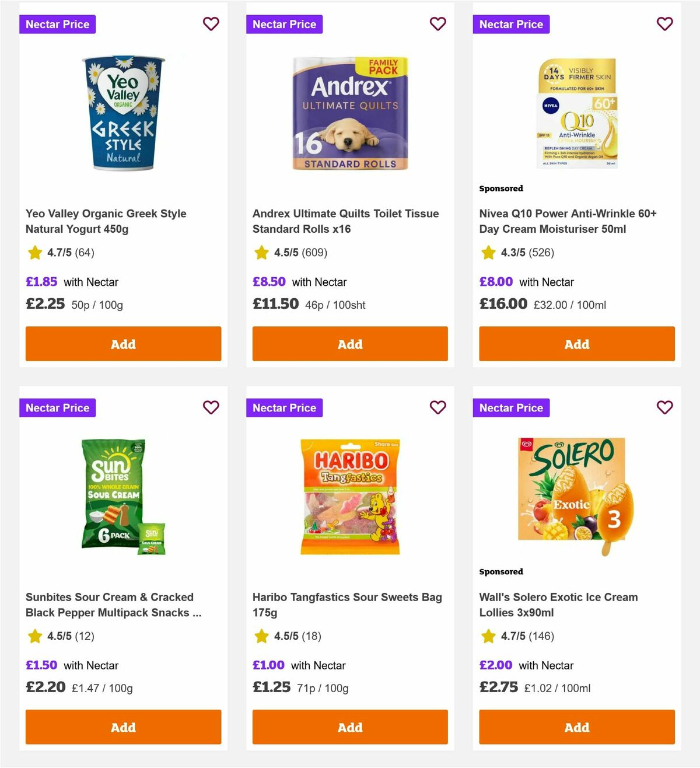Viewport: 700px width, 768px height.
Task: Click the star icon beside the Haribo rating
Action: coord(261,636)
